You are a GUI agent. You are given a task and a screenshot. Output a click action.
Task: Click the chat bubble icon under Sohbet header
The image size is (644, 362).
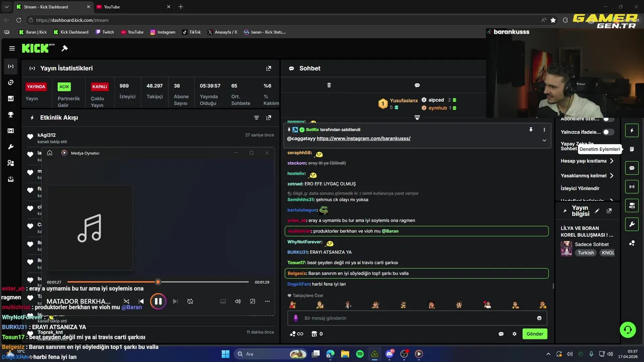417,85
